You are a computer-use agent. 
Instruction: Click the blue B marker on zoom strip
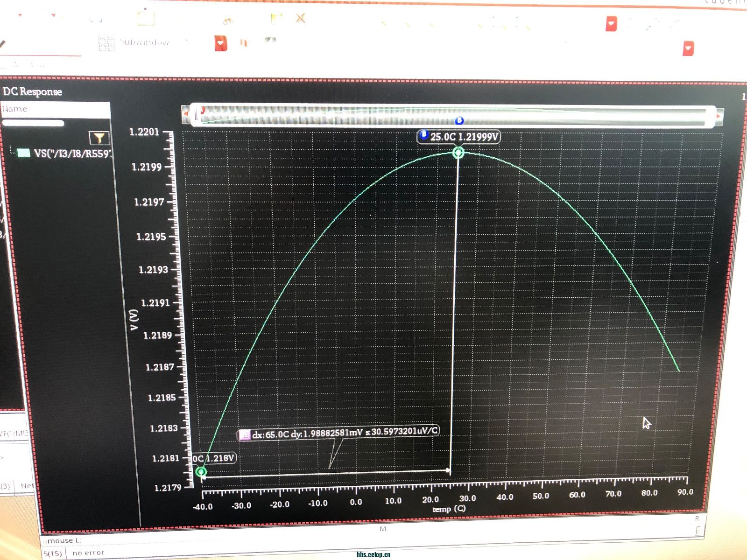coord(459,121)
